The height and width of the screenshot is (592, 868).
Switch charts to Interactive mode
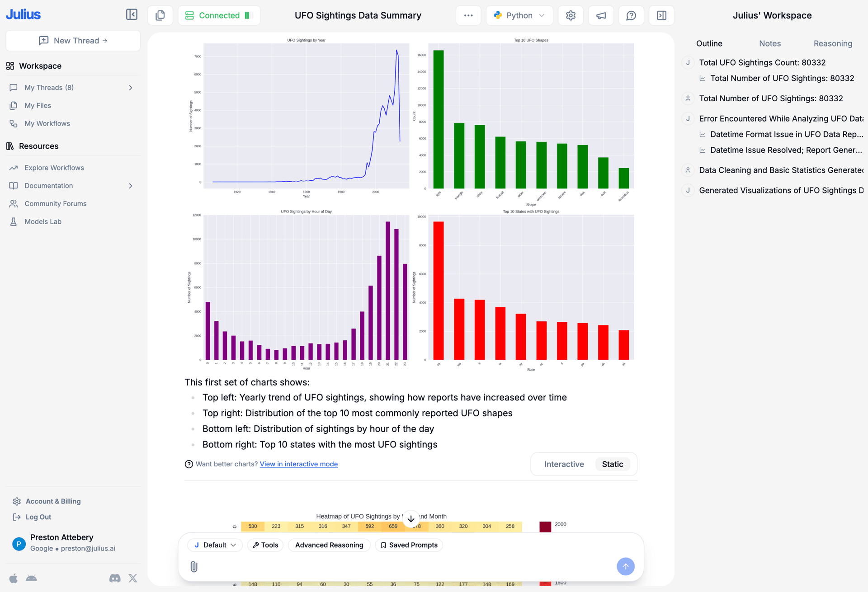[x=564, y=464]
